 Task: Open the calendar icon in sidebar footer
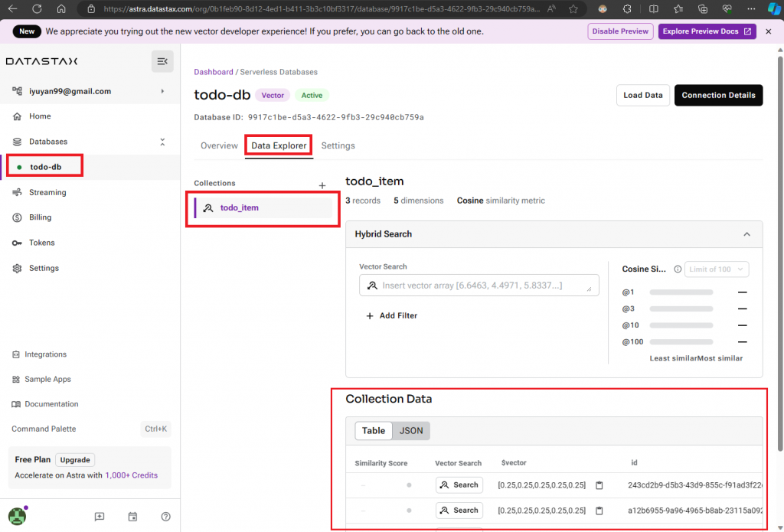tap(132, 517)
